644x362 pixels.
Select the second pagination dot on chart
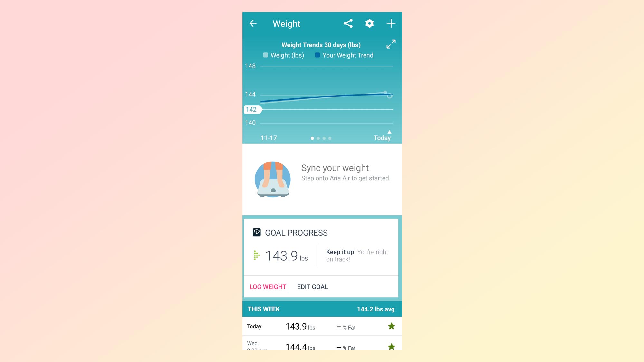tap(318, 138)
